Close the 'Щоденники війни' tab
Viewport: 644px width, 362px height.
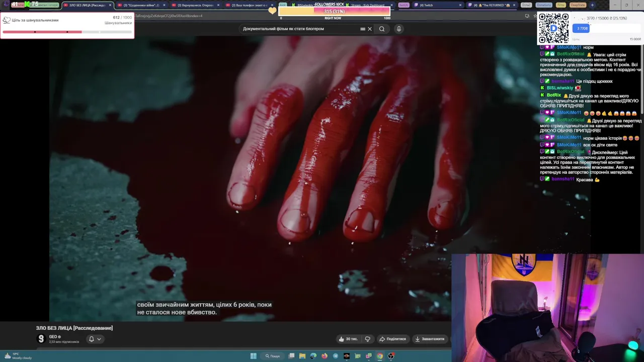pyautogui.click(x=164, y=5)
